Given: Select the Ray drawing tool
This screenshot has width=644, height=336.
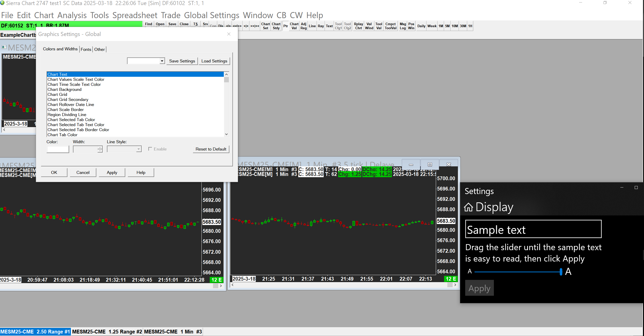Looking at the screenshot, I should coord(321,26).
